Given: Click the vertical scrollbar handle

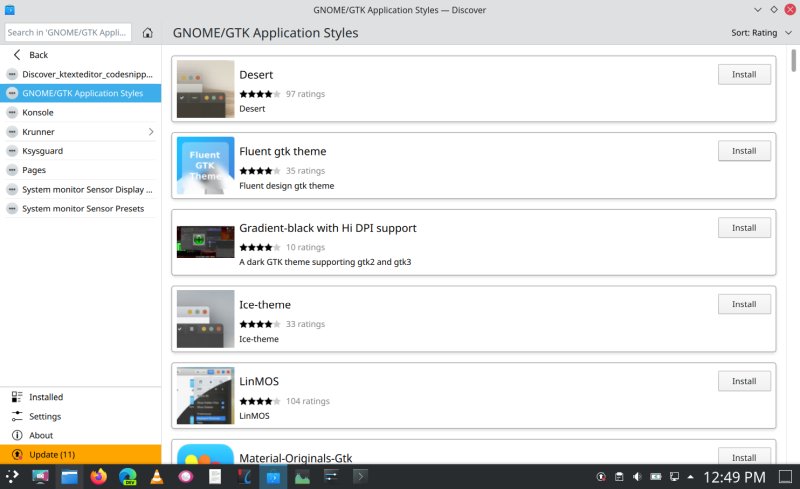Looking at the screenshot, I should 793,60.
